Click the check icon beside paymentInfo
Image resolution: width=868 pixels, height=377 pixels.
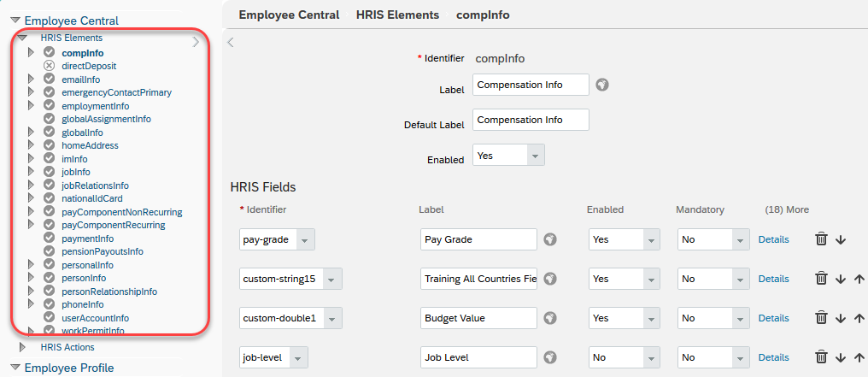click(50, 238)
